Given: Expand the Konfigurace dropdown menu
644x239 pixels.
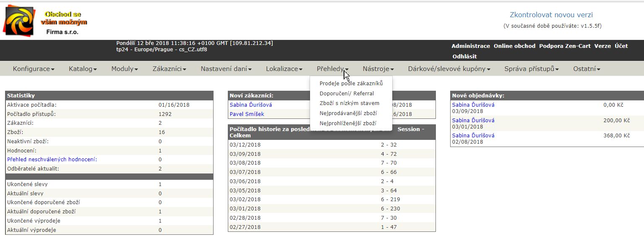Looking at the screenshot, I should point(34,69).
